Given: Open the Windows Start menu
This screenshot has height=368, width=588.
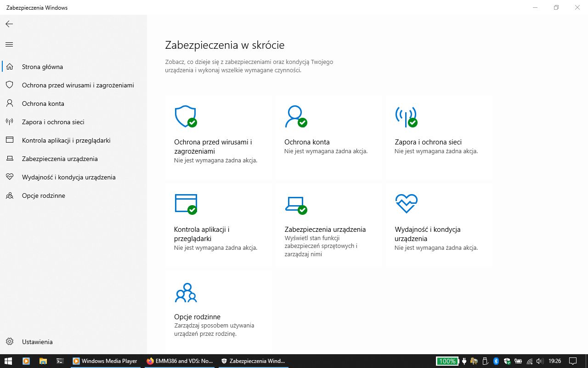Looking at the screenshot, I should (8, 361).
